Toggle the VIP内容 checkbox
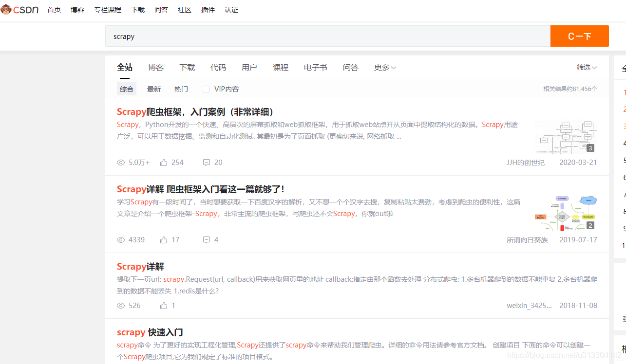The width and height of the screenshot is (626, 364). point(206,89)
